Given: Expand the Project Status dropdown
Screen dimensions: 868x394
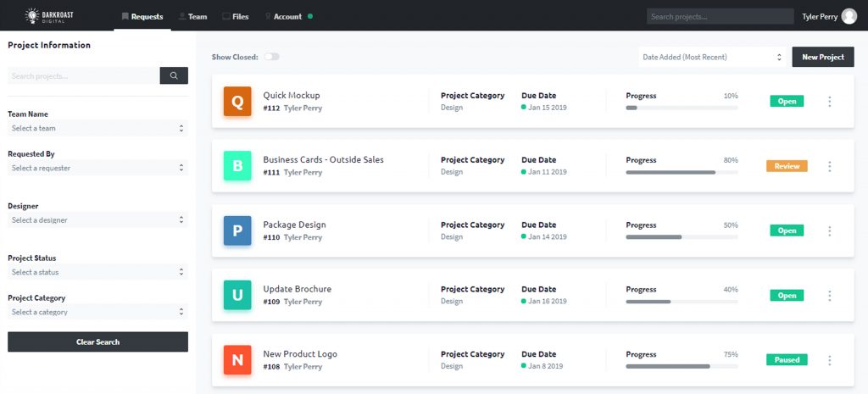Looking at the screenshot, I should click(98, 272).
